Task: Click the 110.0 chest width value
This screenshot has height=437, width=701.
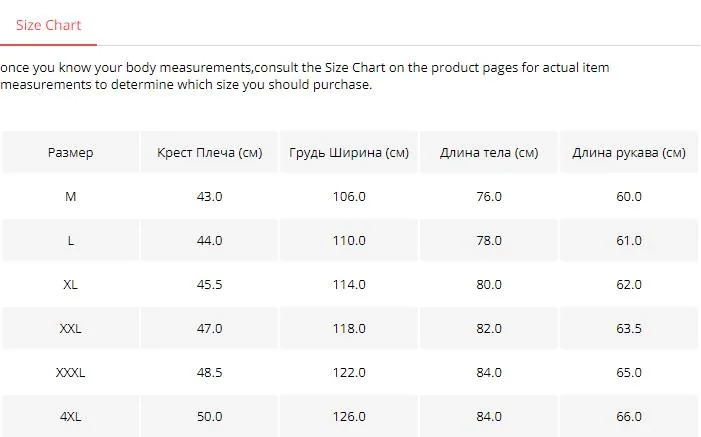Action: [349, 241]
